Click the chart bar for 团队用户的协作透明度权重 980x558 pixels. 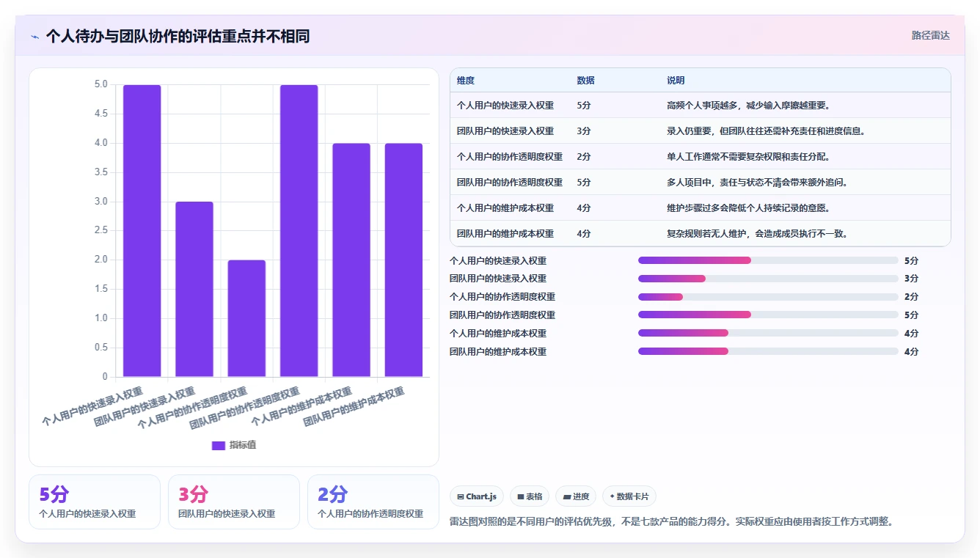tap(299, 231)
